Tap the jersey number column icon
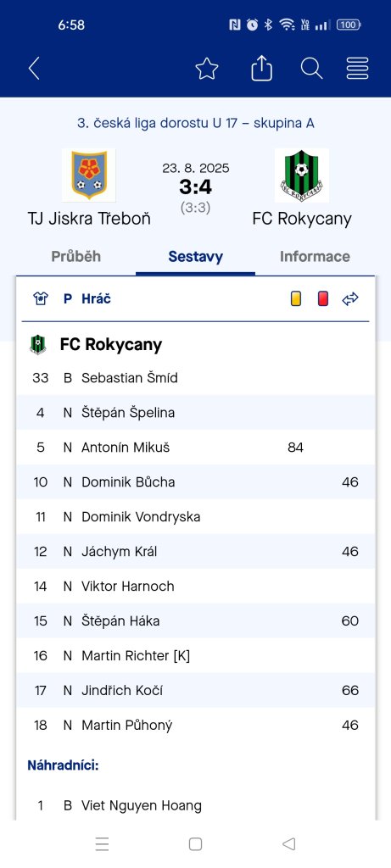 41,299
